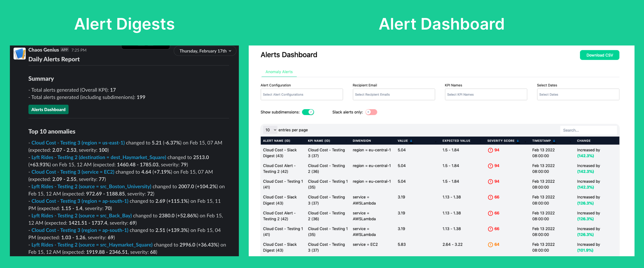The height and width of the screenshot is (268, 644).
Task: Toggle the Show subdimensions switch
Action: coord(308,112)
